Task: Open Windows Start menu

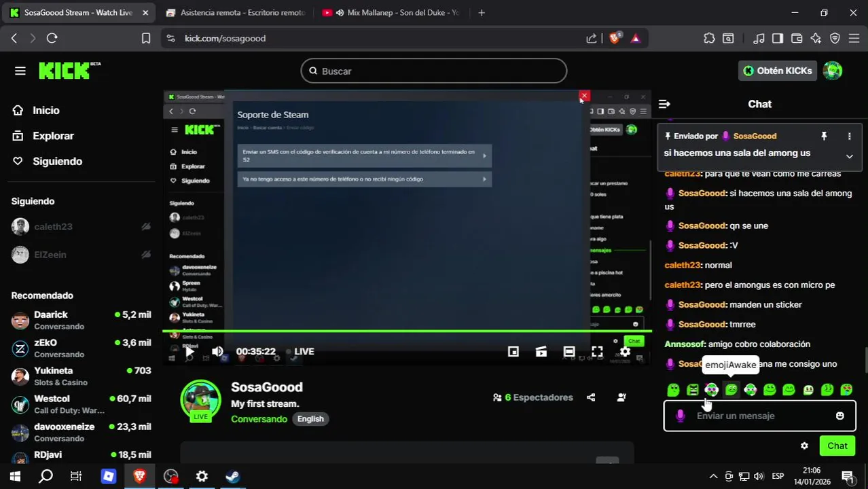Action: pos(14,476)
